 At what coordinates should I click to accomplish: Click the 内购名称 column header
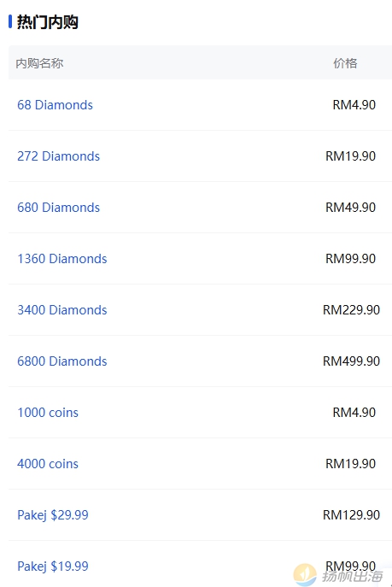pos(39,63)
